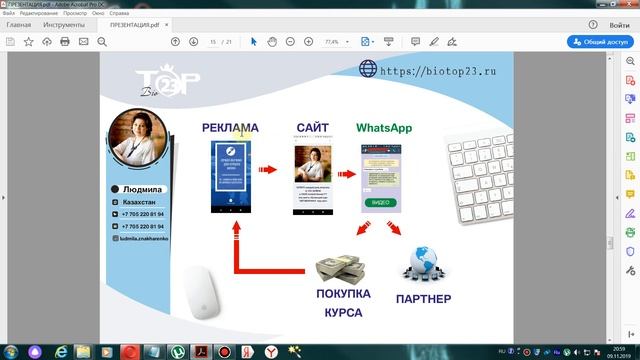This screenshot has width=640, height=360.
Task: Send file by email with the envelope icon
Action: [83, 42]
